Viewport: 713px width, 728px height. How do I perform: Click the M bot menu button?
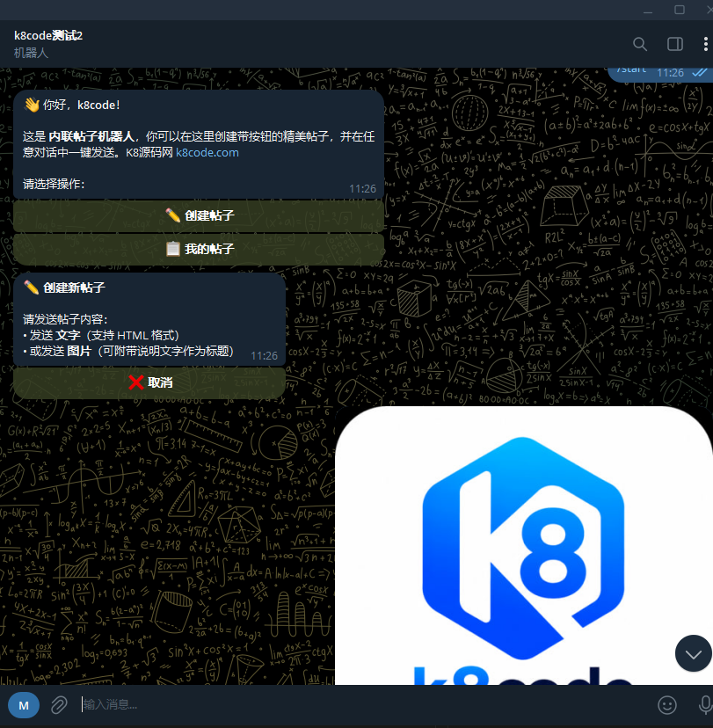(x=24, y=705)
